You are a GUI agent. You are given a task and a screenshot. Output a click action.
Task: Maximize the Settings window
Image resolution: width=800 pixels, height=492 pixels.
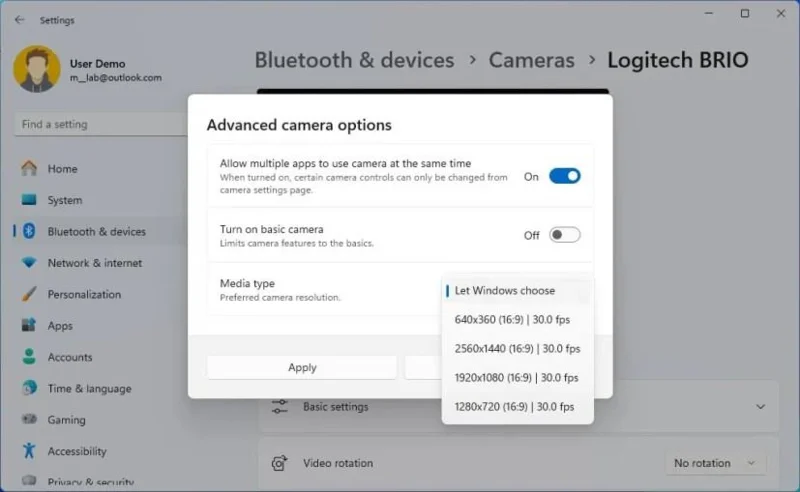click(745, 14)
